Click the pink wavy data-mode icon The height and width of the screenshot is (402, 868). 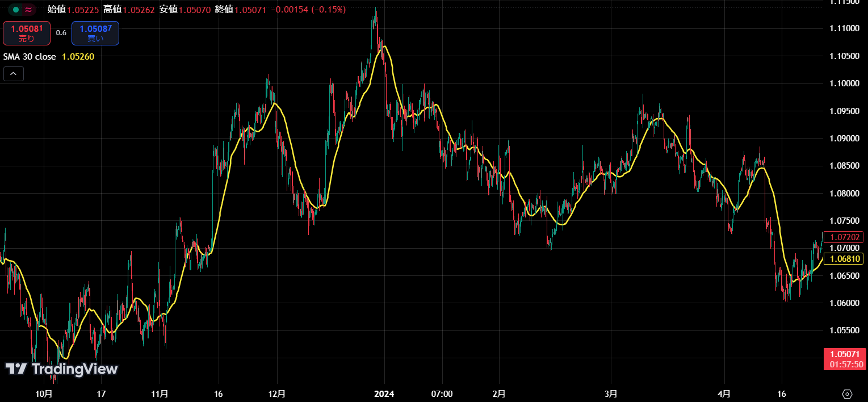point(28,10)
